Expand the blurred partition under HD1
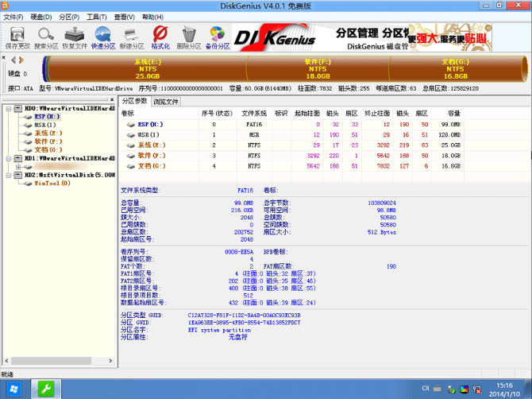This screenshot has height=399, width=532. tap(17, 167)
